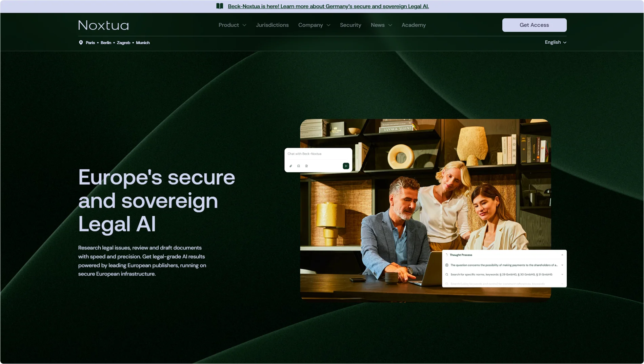This screenshot has height=364, width=644.
Task: Follow the Beck-Noxtua announcement link
Action: [x=329, y=6]
